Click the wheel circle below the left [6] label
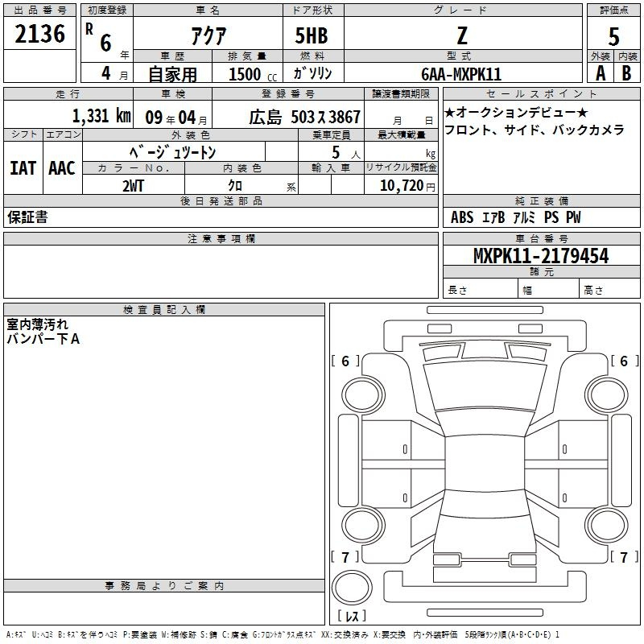Screen dimensions: 644x644 click(x=363, y=393)
